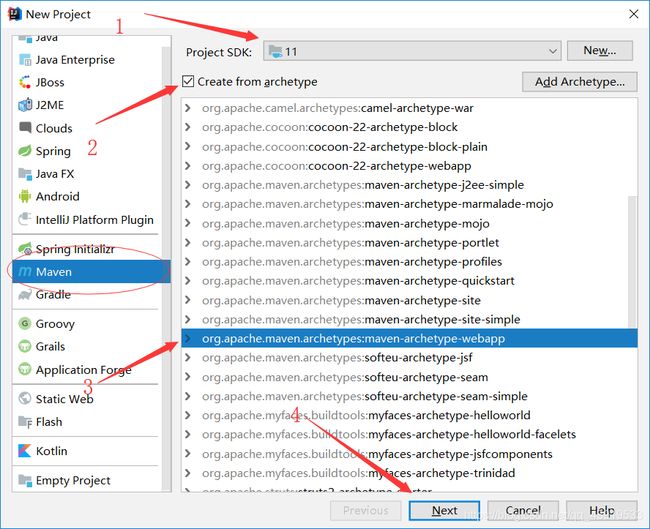Click the Flash icon
The width and height of the screenshot is (650, 529).
[25, 422]
